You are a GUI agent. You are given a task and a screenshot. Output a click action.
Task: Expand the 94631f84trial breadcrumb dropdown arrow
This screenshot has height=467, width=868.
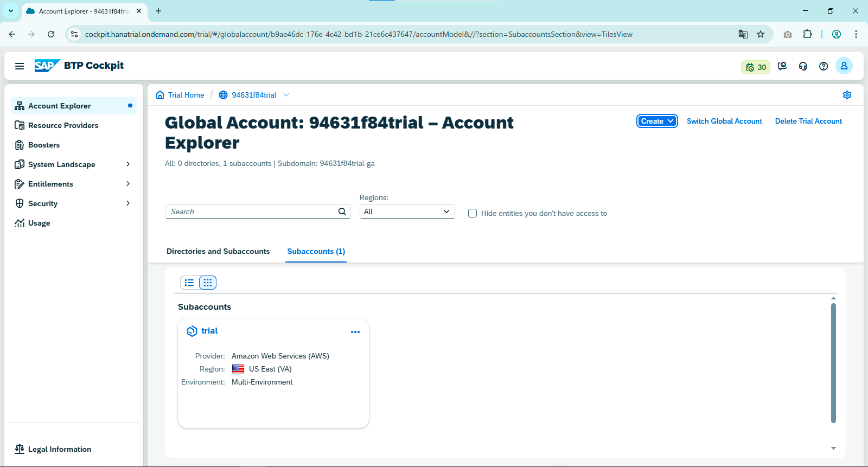click(286, 95)
